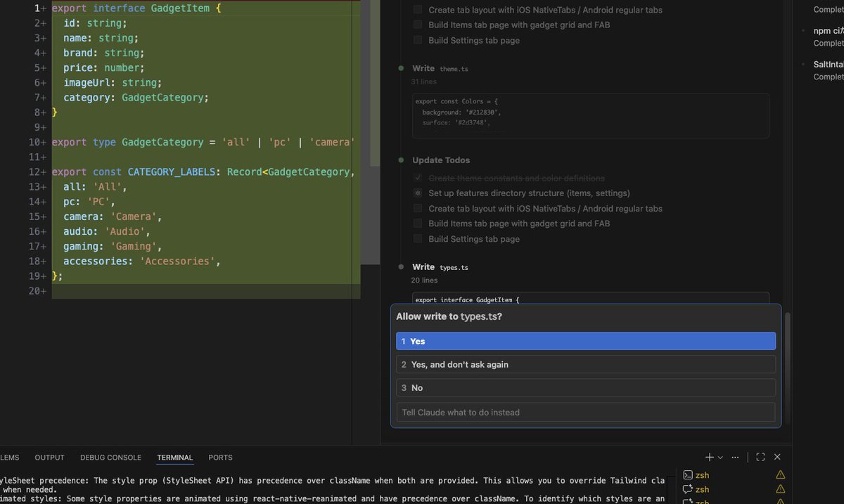Switch to the PORTS tab
Screen dimensions: 844x504
[x=220, y=457]
